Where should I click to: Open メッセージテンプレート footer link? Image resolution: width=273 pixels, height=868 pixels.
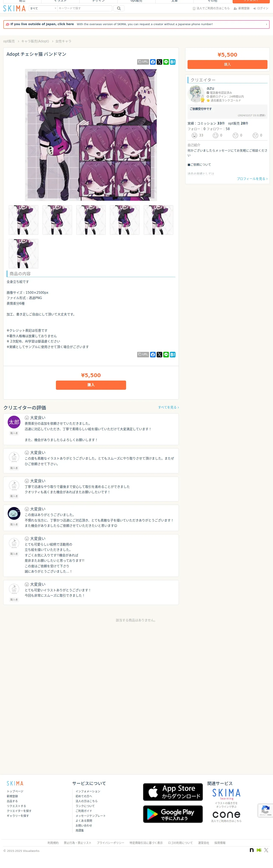coord(91,816)
